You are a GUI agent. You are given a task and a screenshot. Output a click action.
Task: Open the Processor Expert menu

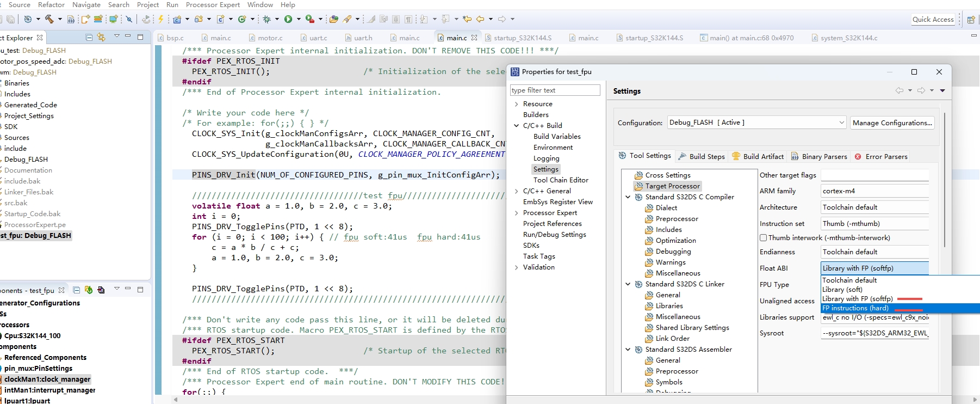click(x=213, y=5)
